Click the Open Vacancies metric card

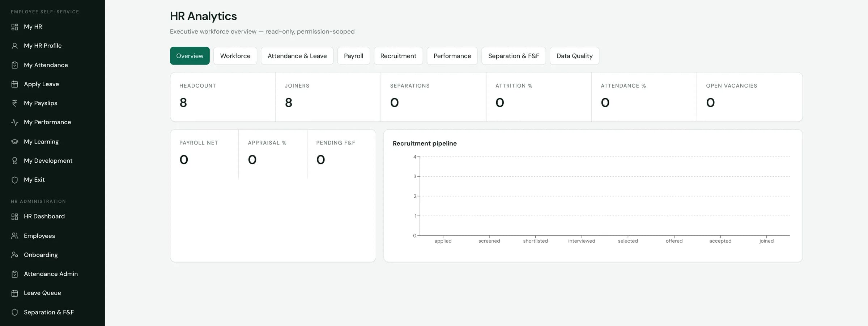pyautogui.click(x=749, y=97)
